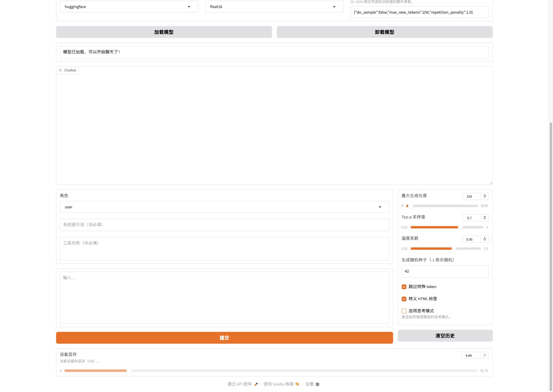Reset the 设备显存 value
The height and width of the screenshot is (392, 553).
(x=485, y=355)
